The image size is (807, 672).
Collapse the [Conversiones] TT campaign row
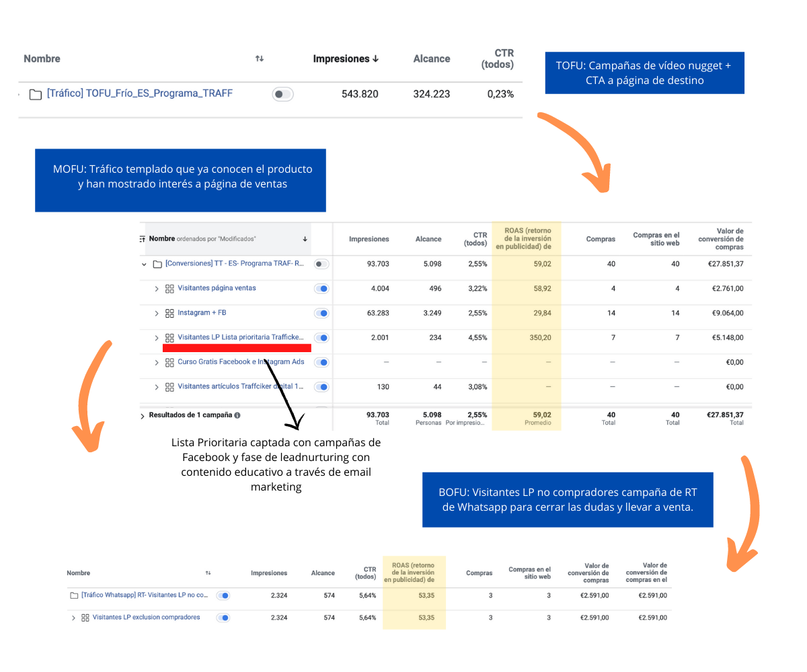[x=144, y=264]
